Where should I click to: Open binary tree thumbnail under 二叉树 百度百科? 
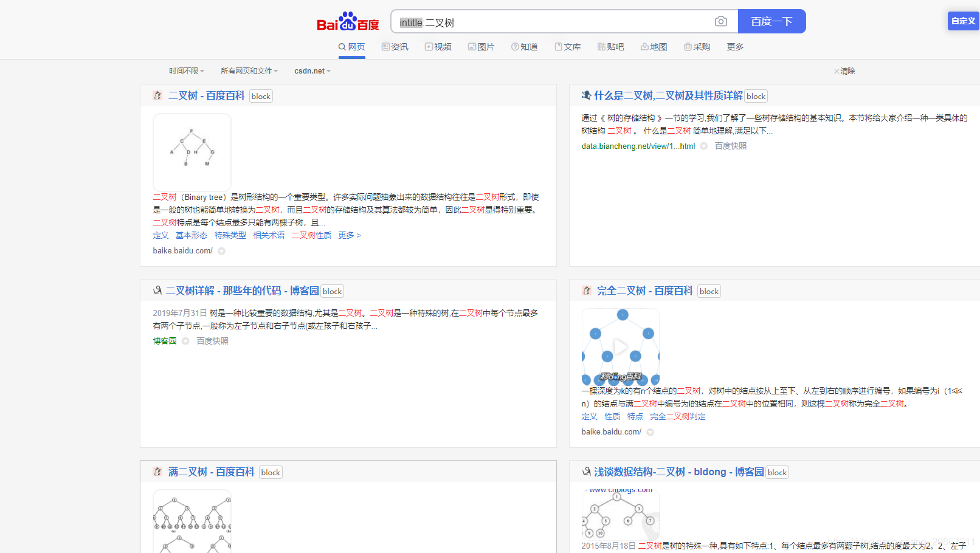192,152
